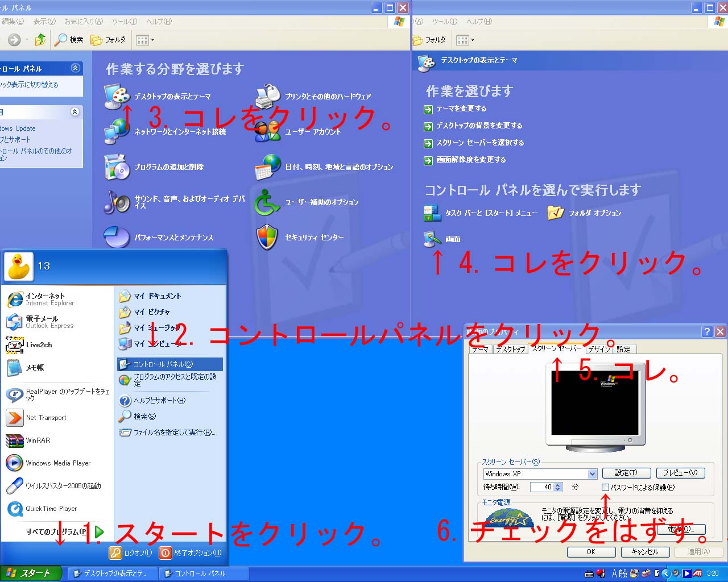The height and width of the screenshot is (582, 728).
Task: Click 検索 toolbar button in left window
Action: (69, 40)
